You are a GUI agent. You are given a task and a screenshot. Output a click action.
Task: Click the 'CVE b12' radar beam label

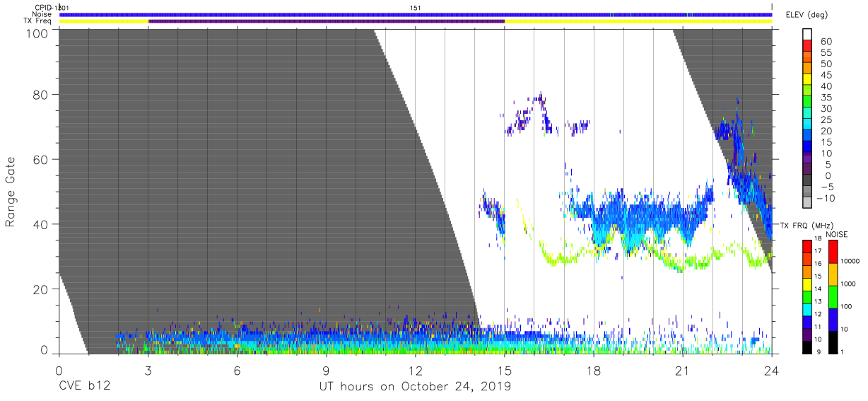tap(84, 387)
